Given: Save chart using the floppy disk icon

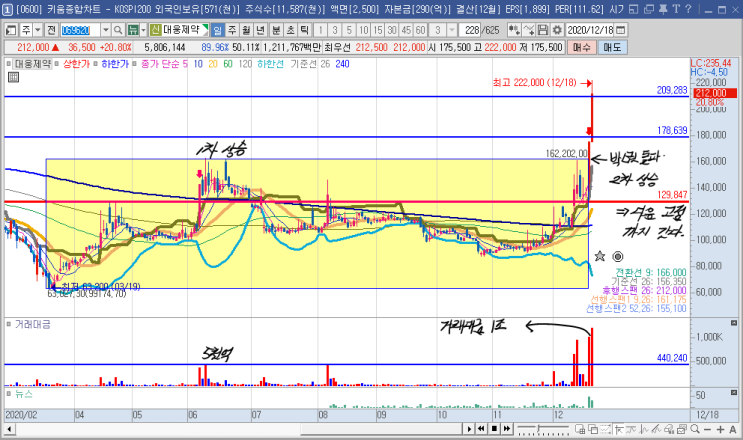Looking at the screenshot, I should pyautogui.click(x=543, y=30).
